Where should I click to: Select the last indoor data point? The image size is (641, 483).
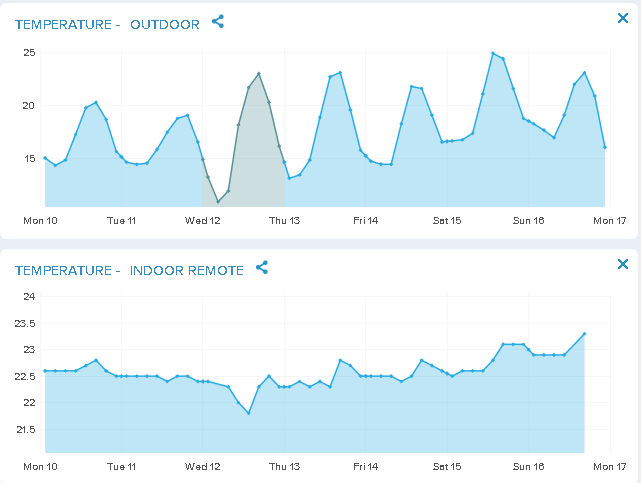pos(584,334)
